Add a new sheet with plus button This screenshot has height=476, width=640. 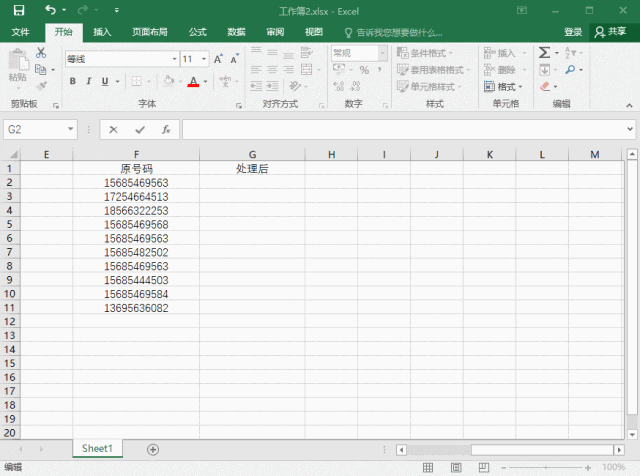[153, 449]
